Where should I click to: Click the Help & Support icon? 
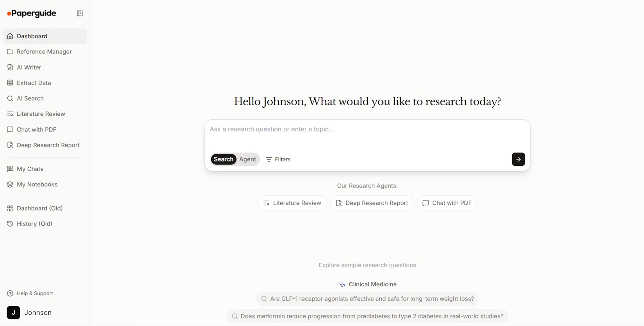pos(10,293)
